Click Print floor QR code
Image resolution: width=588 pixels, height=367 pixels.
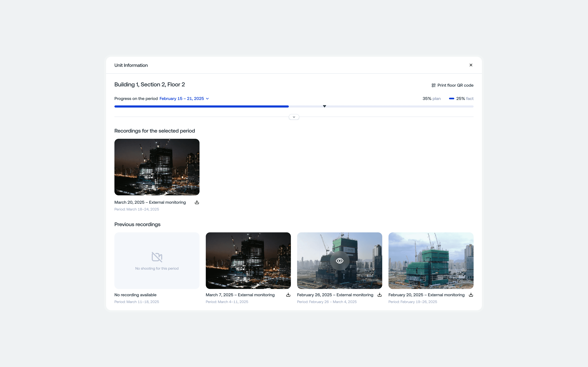click(455, 85)
